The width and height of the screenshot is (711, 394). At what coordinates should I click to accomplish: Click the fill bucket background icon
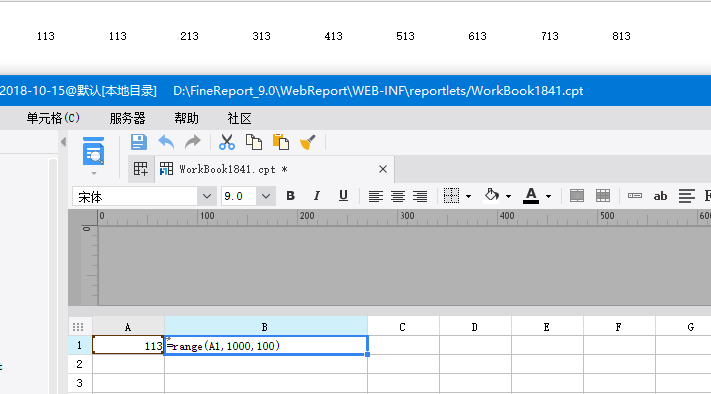click(x=492, y=195)
